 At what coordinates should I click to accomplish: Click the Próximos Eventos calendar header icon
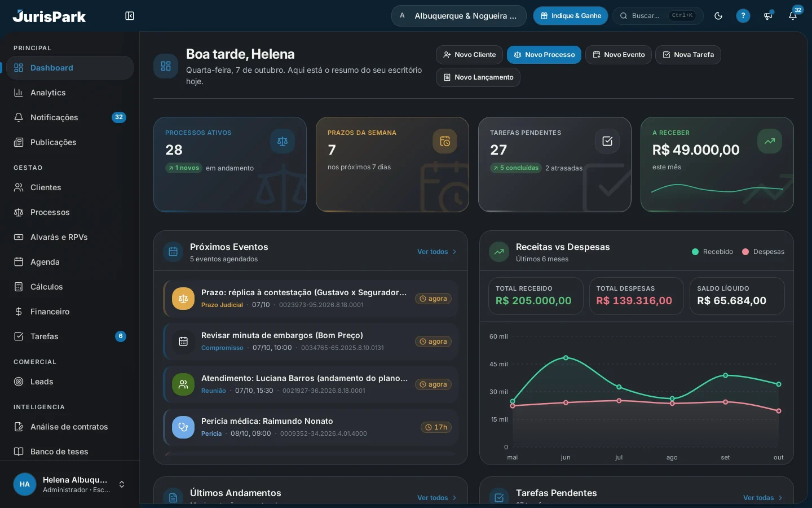(173, 252)
